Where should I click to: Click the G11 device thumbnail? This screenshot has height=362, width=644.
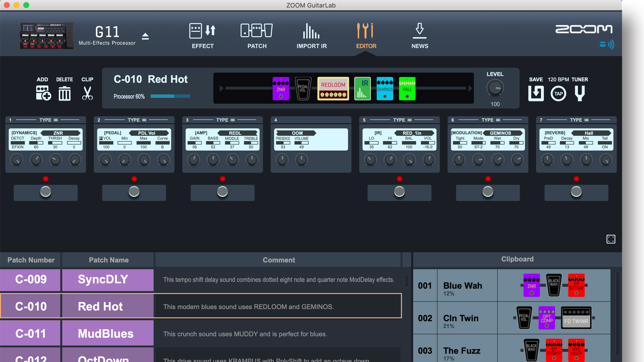click(x=47, y=36)
